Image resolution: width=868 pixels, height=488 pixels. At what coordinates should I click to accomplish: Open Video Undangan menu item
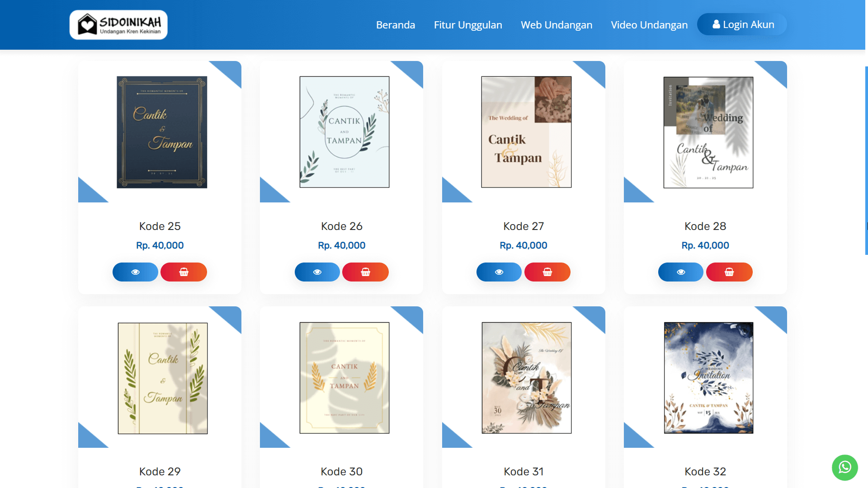click(x=649, y=25)
